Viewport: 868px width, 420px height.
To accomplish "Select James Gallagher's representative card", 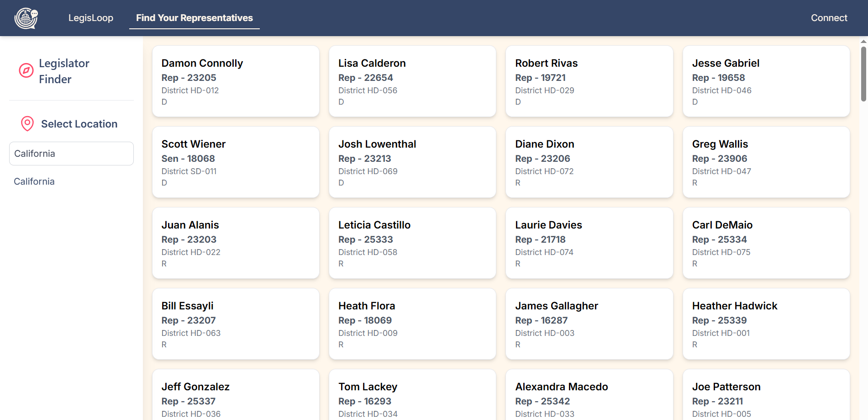I will pyautogui.click(x=589, y=324).
